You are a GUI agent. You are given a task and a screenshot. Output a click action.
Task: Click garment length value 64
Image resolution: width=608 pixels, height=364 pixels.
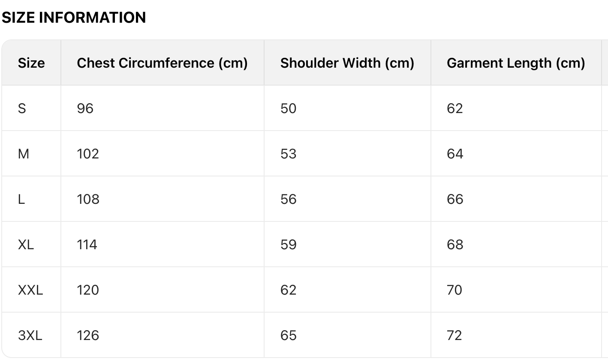(455, 154)
